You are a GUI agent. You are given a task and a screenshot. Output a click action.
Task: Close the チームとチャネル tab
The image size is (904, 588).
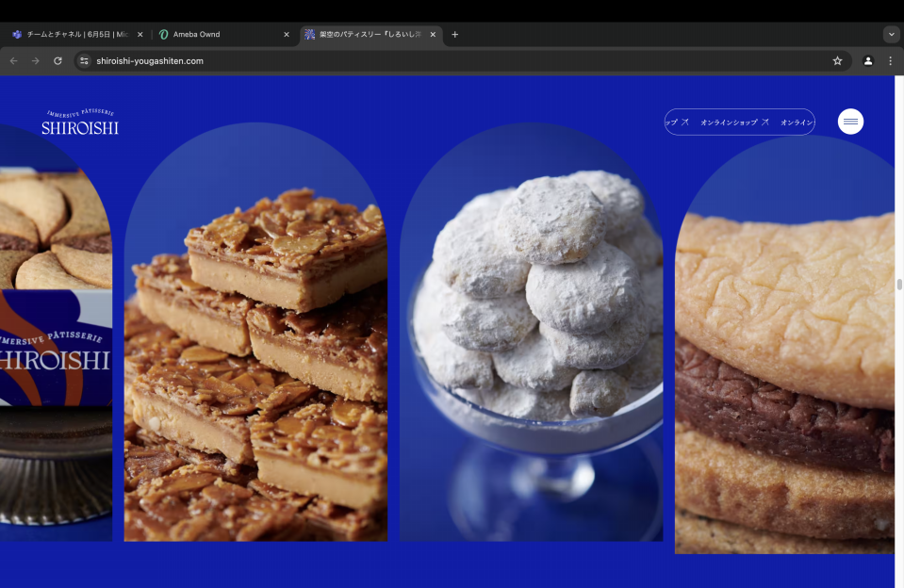point(140,35)
